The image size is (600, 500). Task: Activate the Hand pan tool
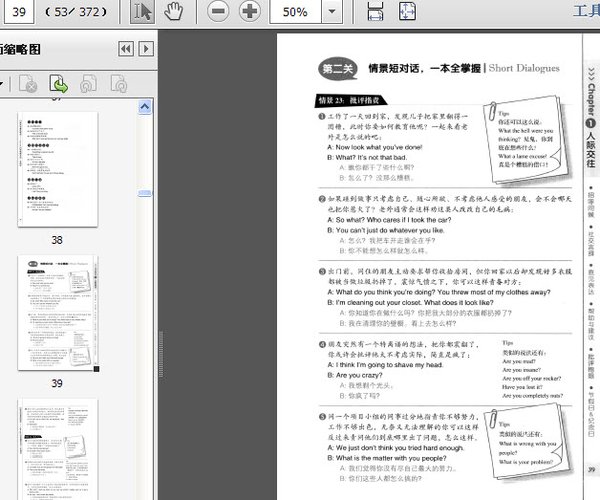coord(174,12)
